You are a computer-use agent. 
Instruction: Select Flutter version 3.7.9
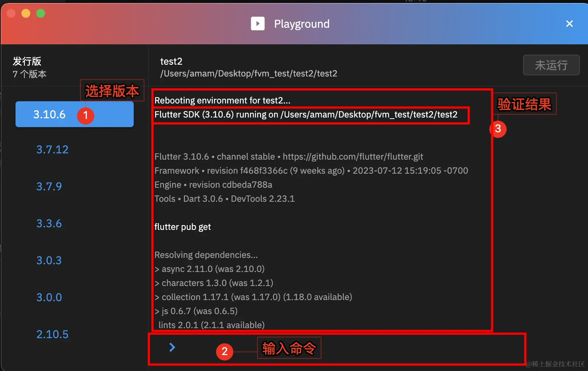pyautogui.click(x=49, y=187)
